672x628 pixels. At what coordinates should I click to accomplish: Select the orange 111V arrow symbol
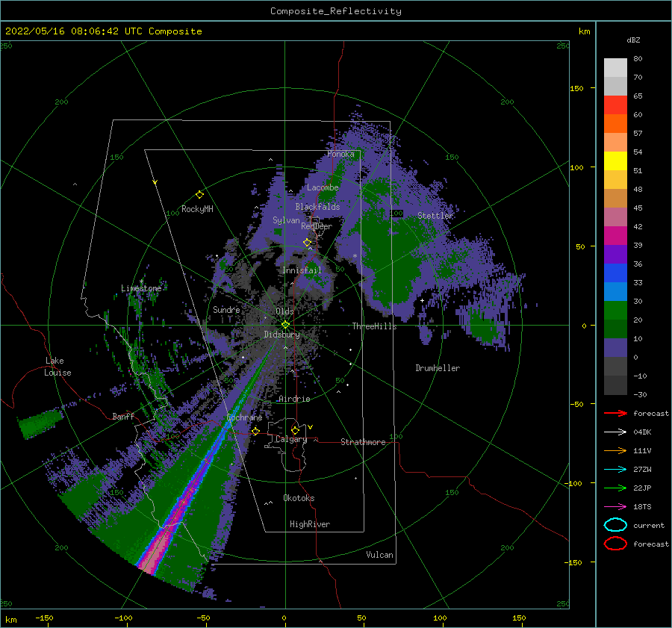[615, 450]
